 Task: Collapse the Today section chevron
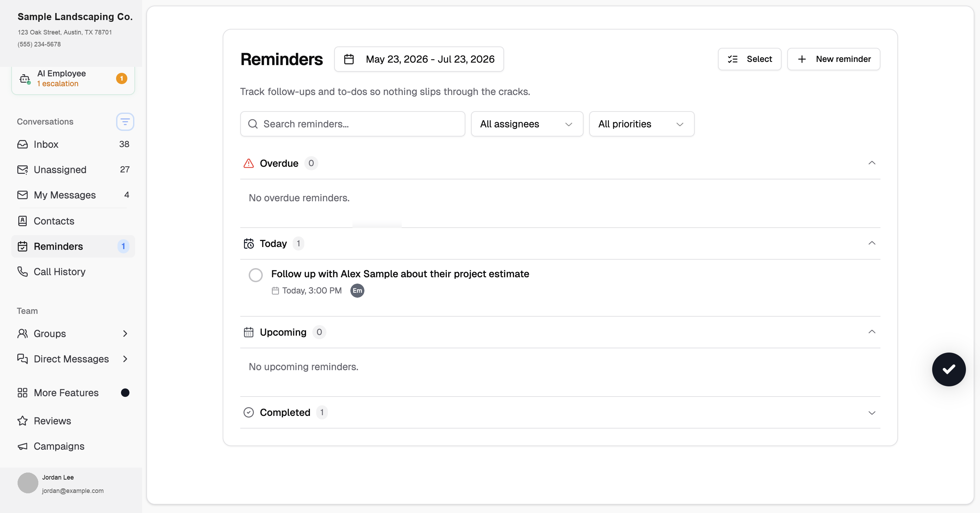872,243
